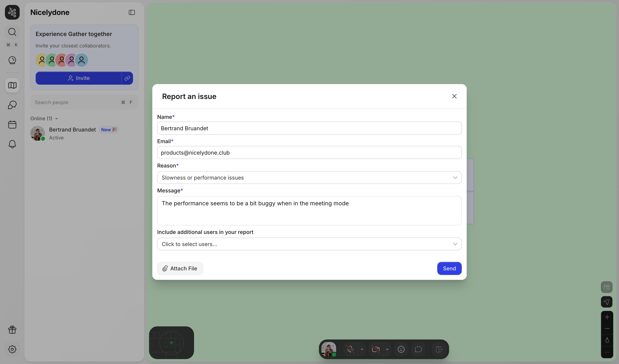Click the Invite button
Screen dimensions: 619x364
78,78
